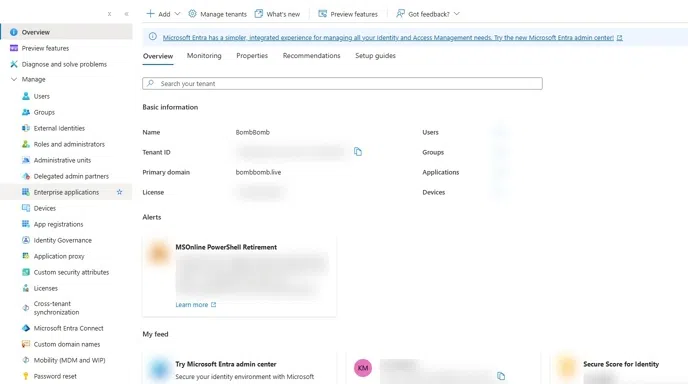The height and width of the screenshot is (384, 688).
Task: Click the Password reset key icon
Action: click(x=26, y=376)
